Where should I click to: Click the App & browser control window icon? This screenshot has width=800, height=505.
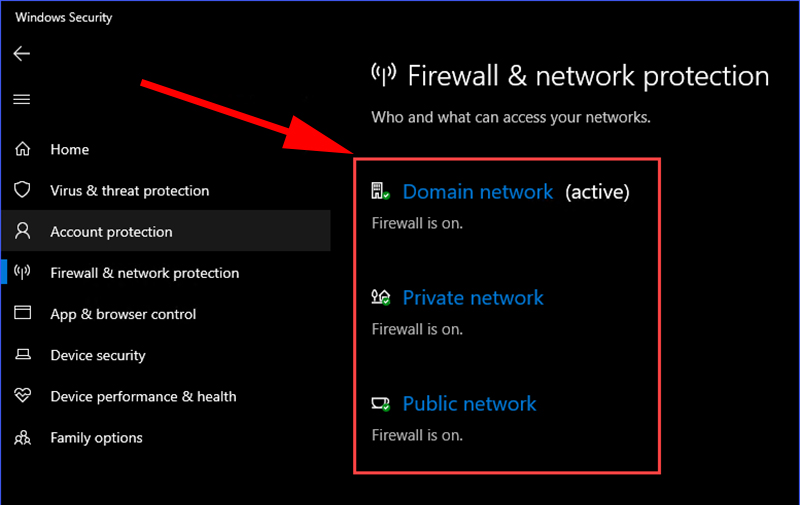coord(22,313)
